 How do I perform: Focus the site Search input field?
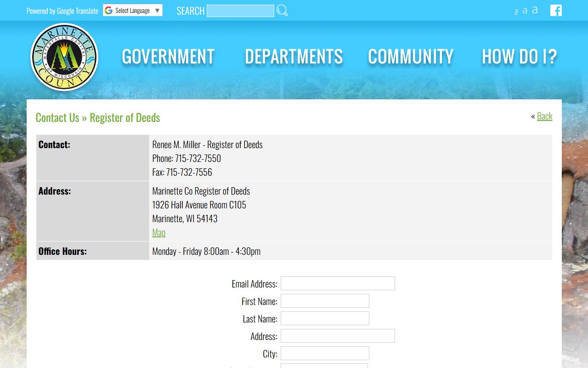click(x=240, y=11)
